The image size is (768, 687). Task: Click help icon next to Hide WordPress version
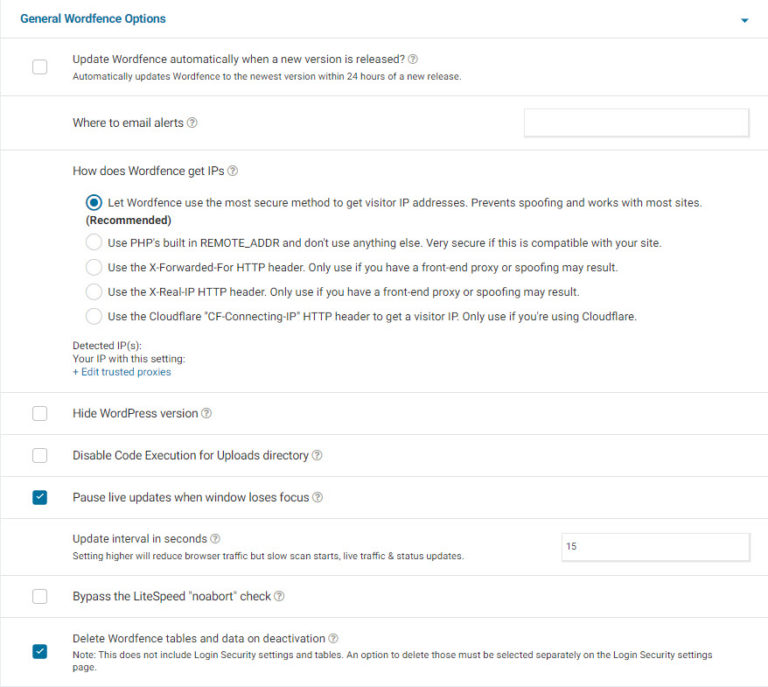pos(207,413)
